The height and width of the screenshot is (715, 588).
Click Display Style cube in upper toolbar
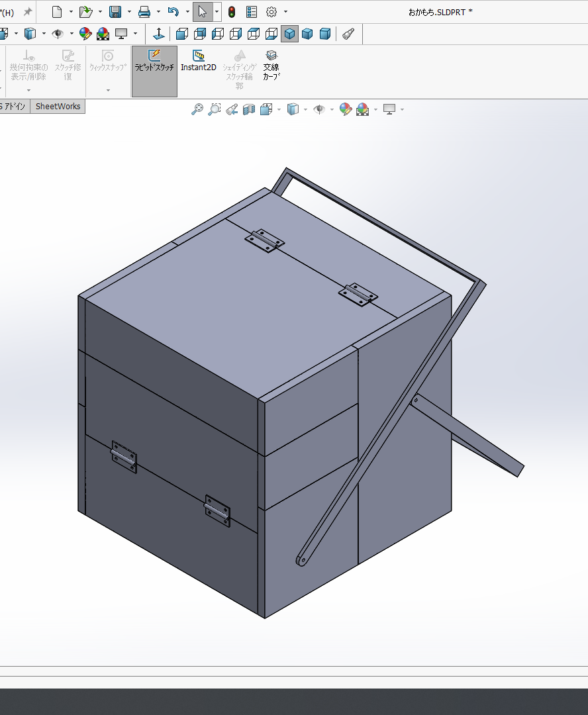[30, 34]
